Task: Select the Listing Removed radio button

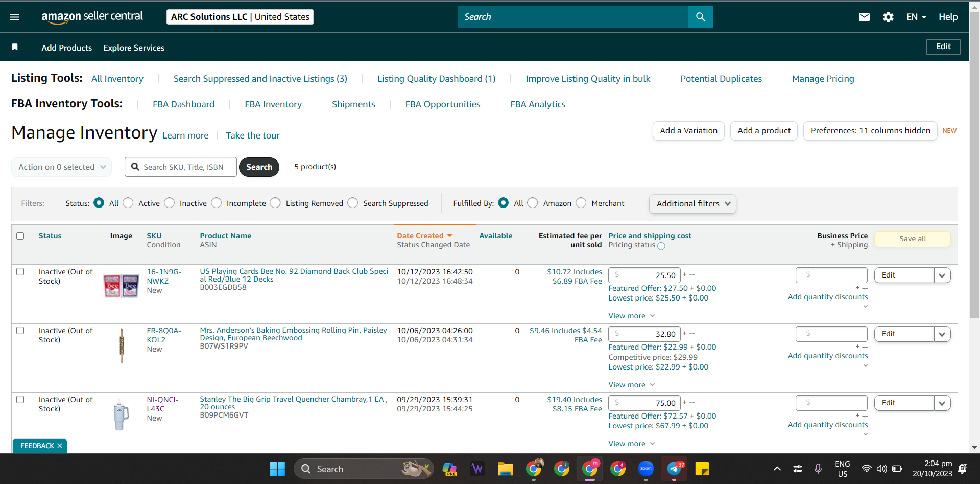Action: click(275, 203)
